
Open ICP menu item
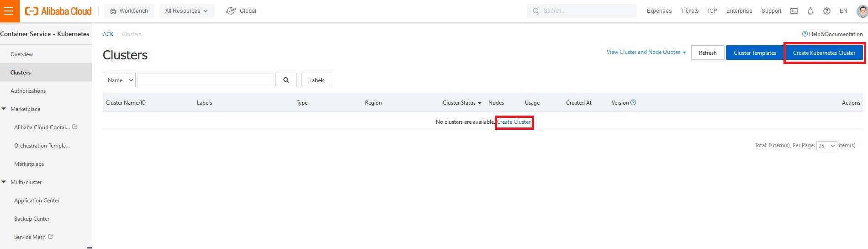click(x=713, y=11)
